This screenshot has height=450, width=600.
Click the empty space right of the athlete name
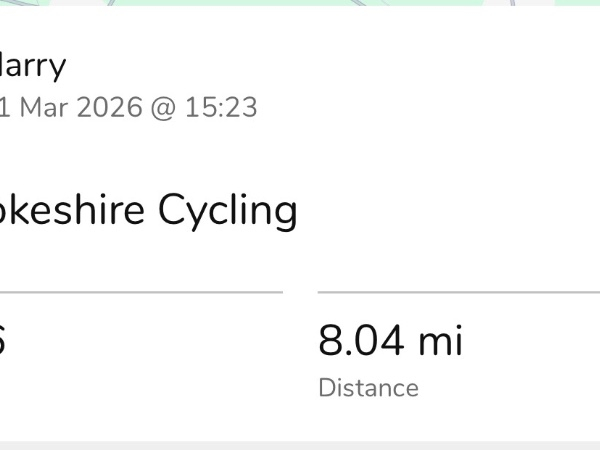tap(333, 66)
